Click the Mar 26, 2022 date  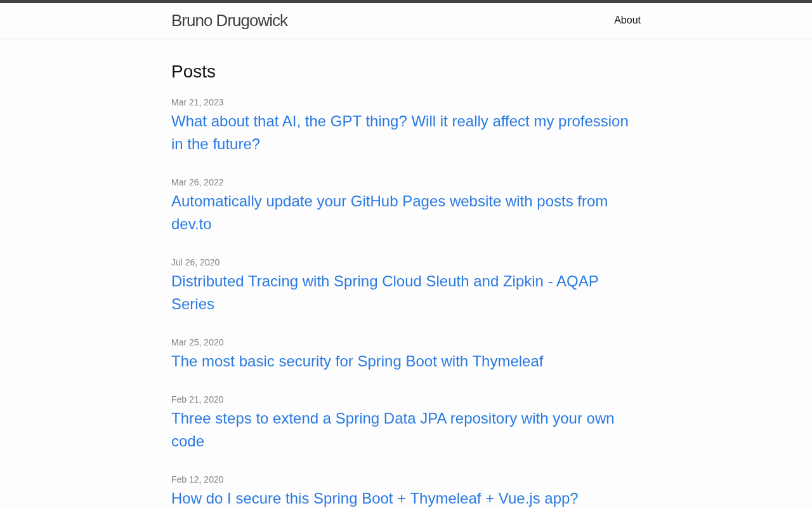tap(197, 182)
